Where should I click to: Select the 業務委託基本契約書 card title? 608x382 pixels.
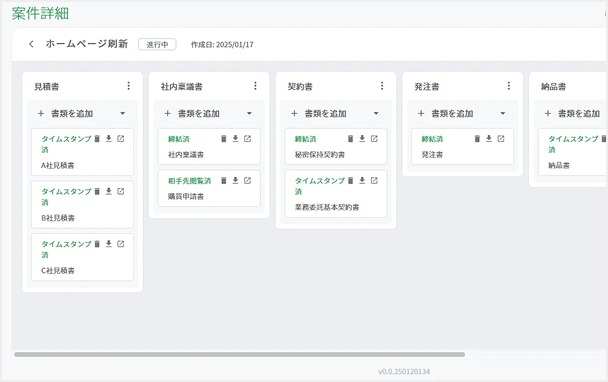click(x=327, y=207)
